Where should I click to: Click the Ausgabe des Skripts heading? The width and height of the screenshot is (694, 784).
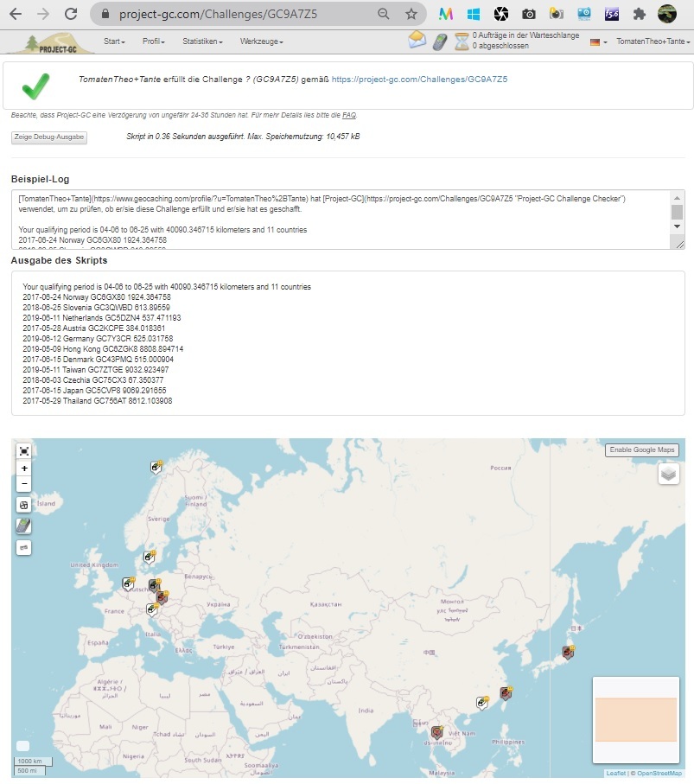pos(59,260)
